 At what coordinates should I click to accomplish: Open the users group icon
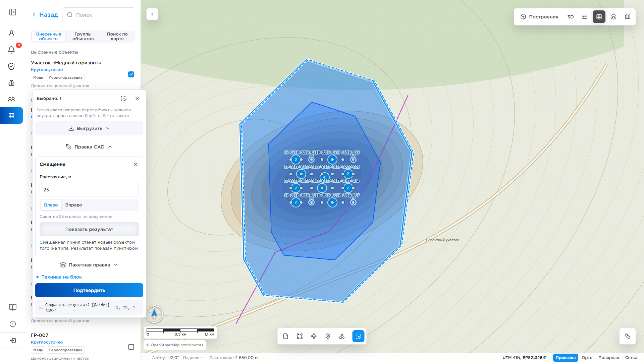click(11, 99)
